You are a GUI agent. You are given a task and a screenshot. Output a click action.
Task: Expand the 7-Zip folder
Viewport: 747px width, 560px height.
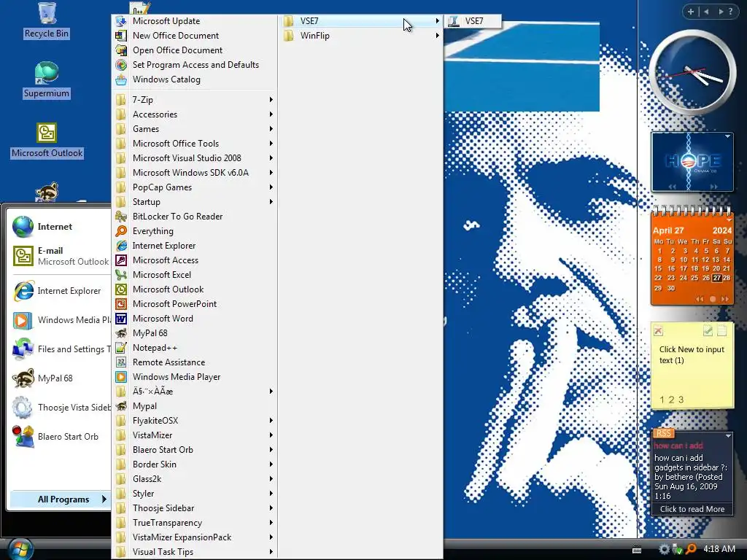pos(195,99)
